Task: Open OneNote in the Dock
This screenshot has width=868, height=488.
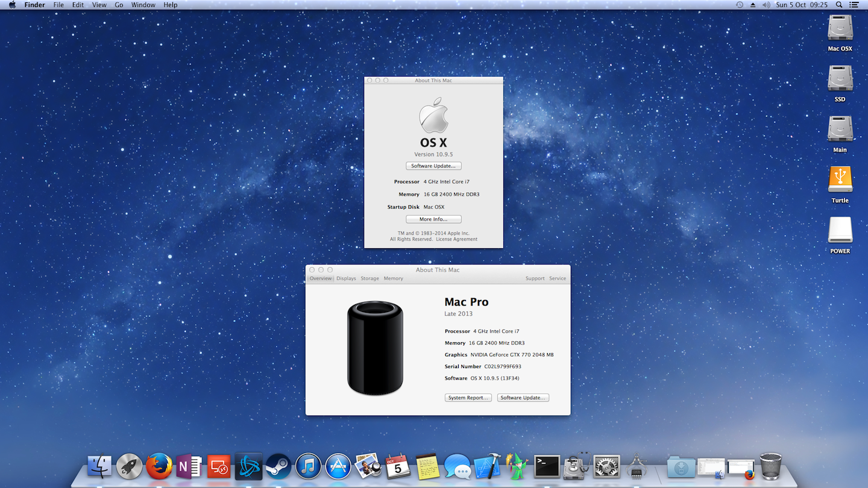Action: [x=189, y=467]
